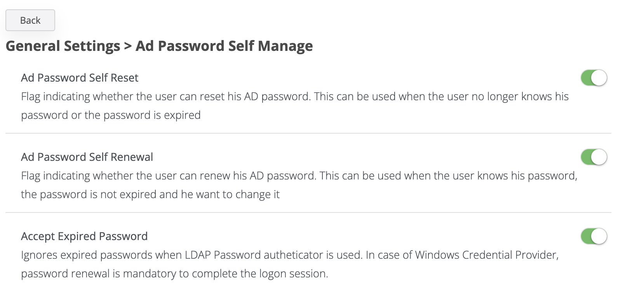Click the Back button
Viewport: 644px width, 303px height.
(x=30, y=20)
